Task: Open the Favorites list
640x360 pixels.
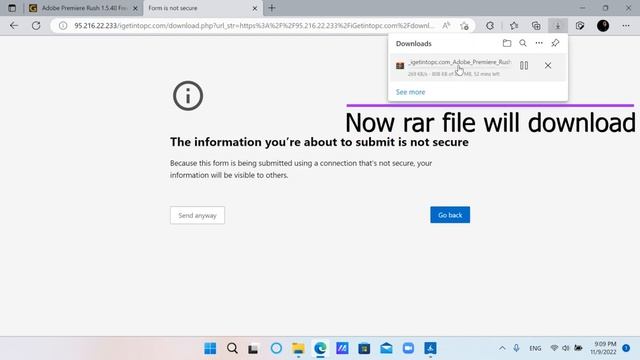Action: point(514,26)
